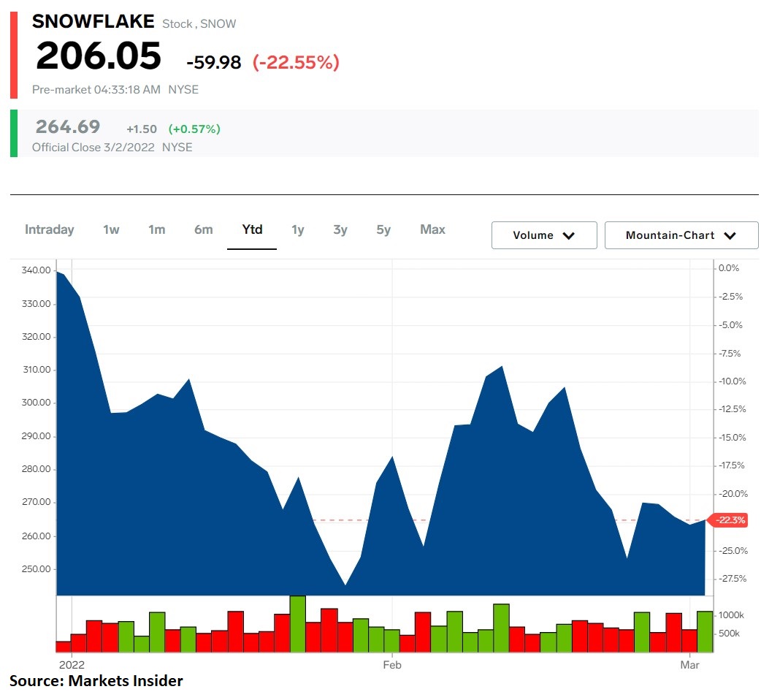Image resolution: width=780 pixels, height=700 pixels.
Task: Select the 5y range tab
Action: pos(383,230)
